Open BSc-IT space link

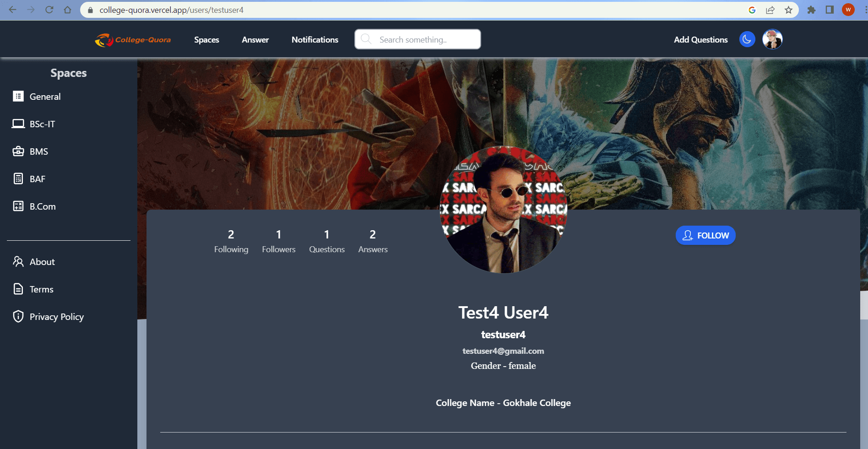(x=42, y=124)
